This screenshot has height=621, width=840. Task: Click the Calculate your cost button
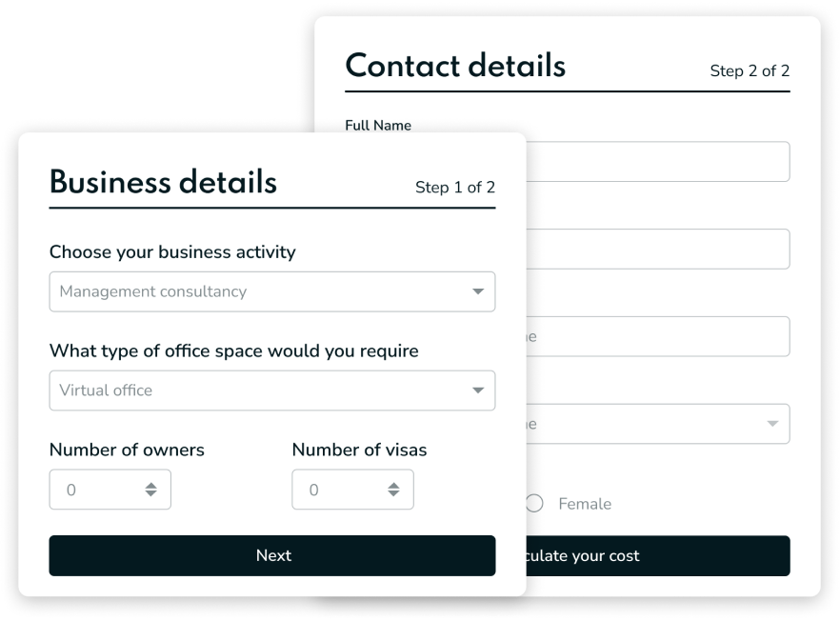[657, 555]
